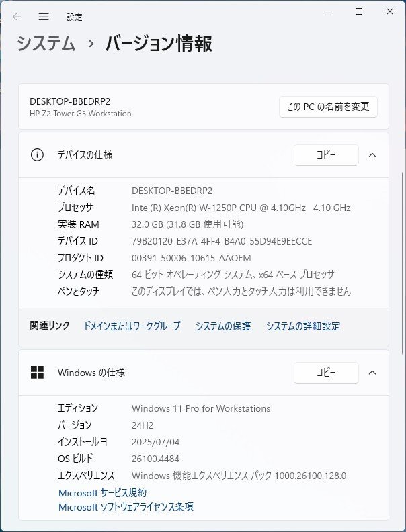Open the hamburger navigation menu
Viewport: 406px width, 532px height.
(x=44, y=17)
